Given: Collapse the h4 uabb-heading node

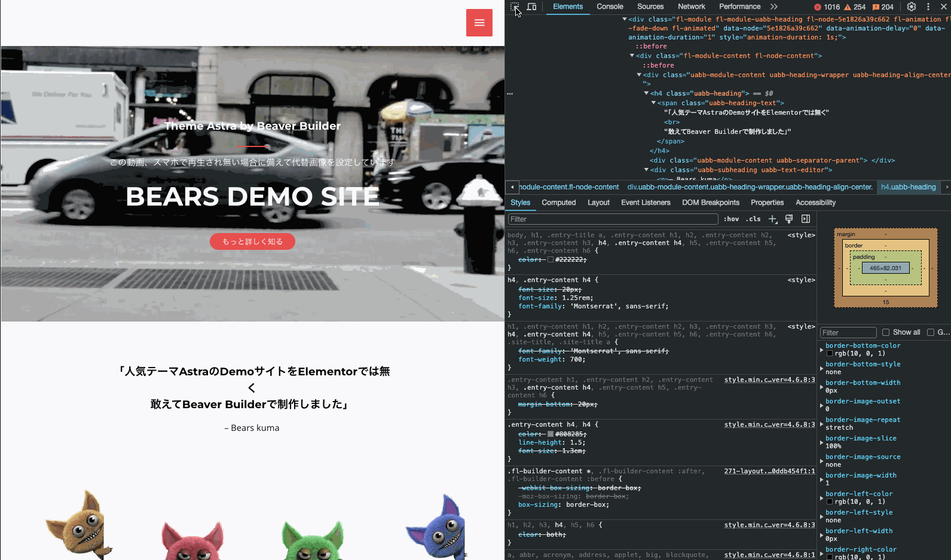Looking at the screenshot, I should (x=646, y=93).
